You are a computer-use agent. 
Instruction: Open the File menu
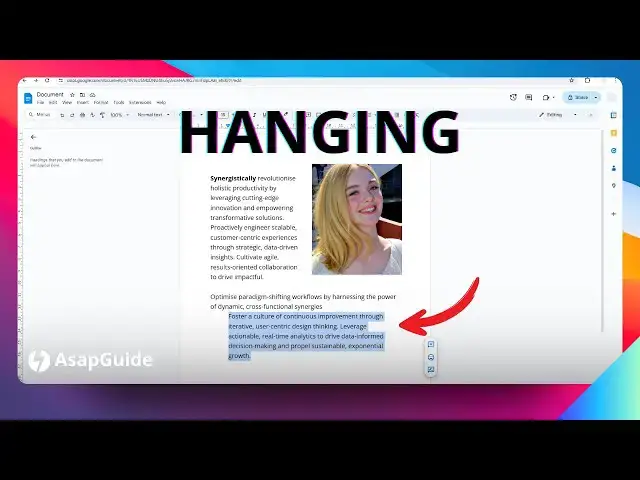coord(40,102)
